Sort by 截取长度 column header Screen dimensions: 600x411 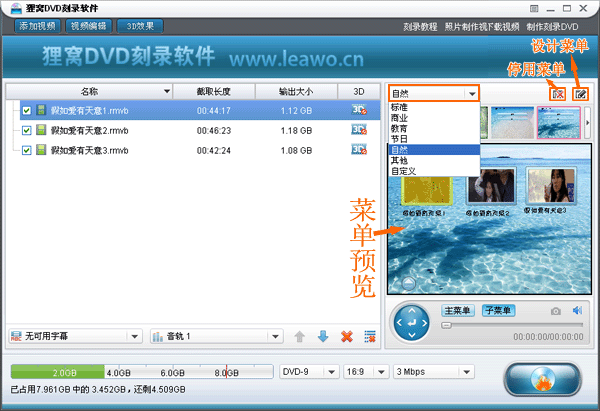point(214,91)
